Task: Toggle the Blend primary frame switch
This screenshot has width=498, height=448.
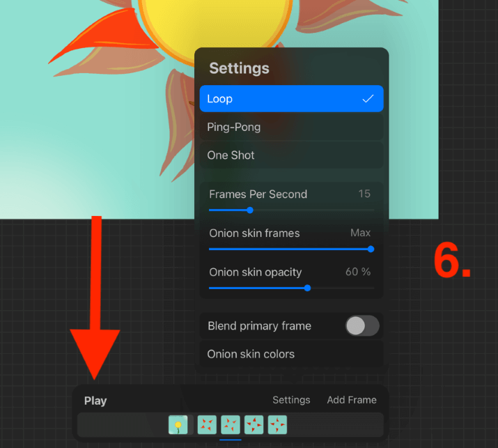Action: pyautogui.click(x=362, y=325)
